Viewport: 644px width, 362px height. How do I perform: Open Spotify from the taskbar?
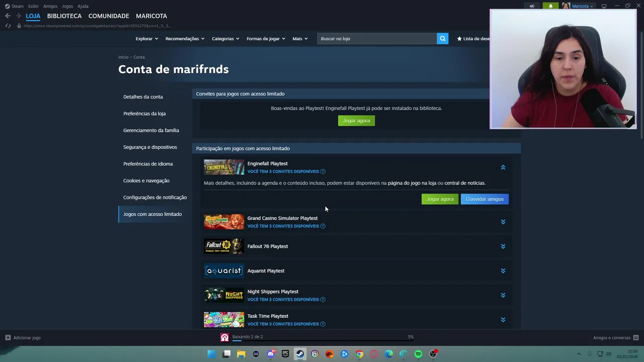coord(418,354)
